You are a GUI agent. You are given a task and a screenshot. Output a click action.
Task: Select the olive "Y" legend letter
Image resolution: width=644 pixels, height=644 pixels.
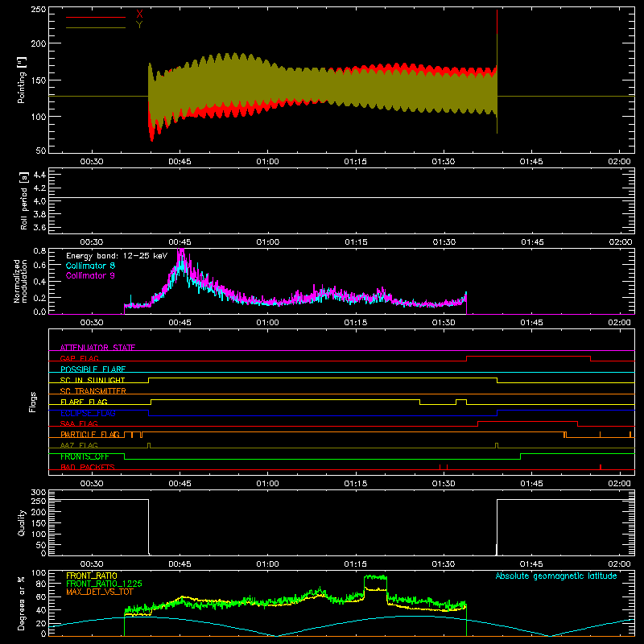(139, 25)
